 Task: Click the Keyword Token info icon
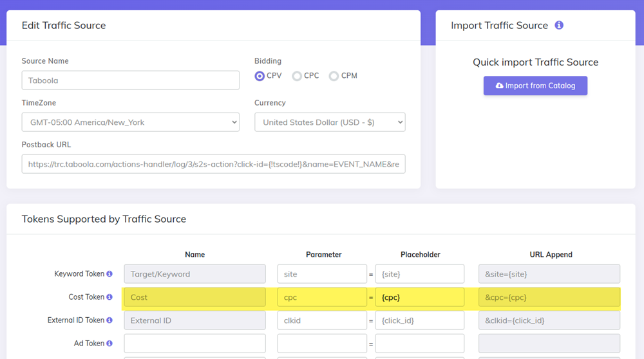click(x=109, y=274)
